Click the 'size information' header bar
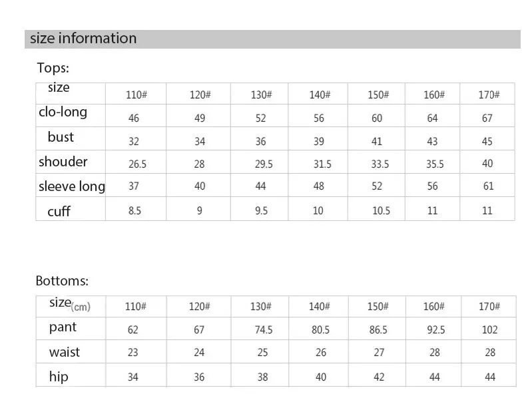532x396 pixels. click(x=272, y=39)
